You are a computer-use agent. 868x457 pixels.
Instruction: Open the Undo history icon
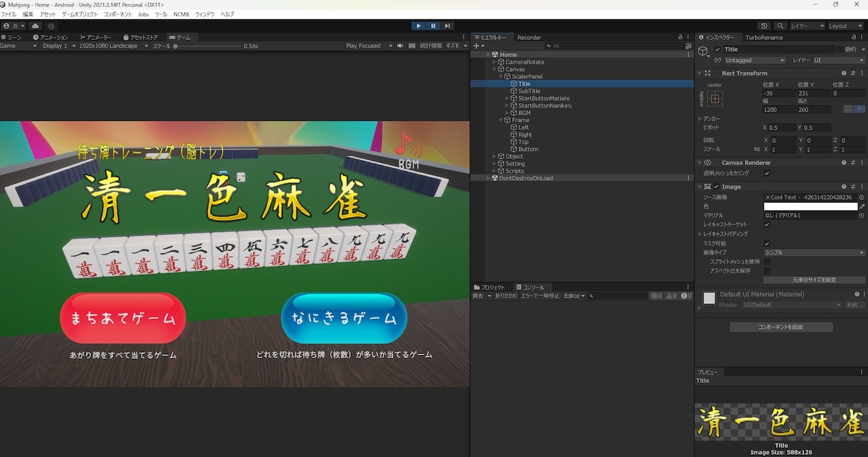point(764,26)
